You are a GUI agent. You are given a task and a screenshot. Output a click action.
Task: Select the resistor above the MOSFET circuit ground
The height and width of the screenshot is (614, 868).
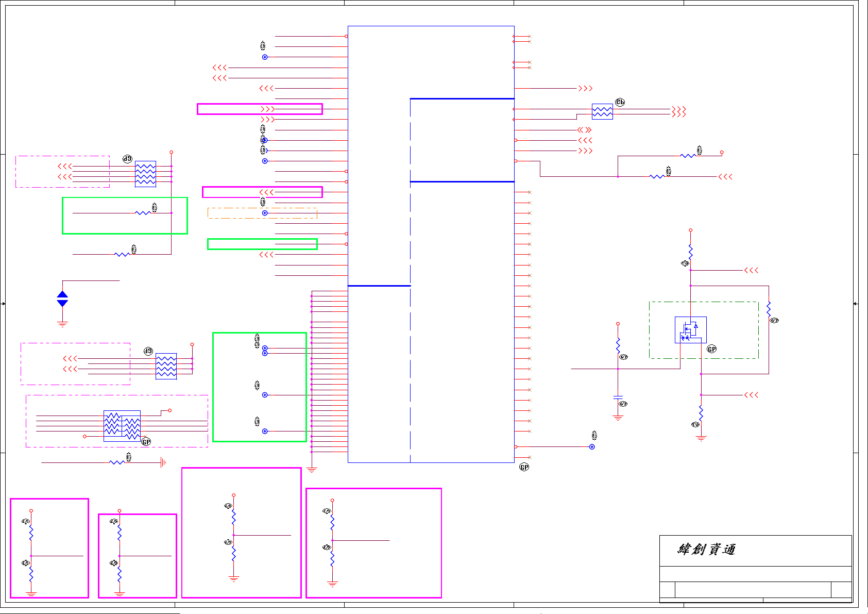pos(701,412)
